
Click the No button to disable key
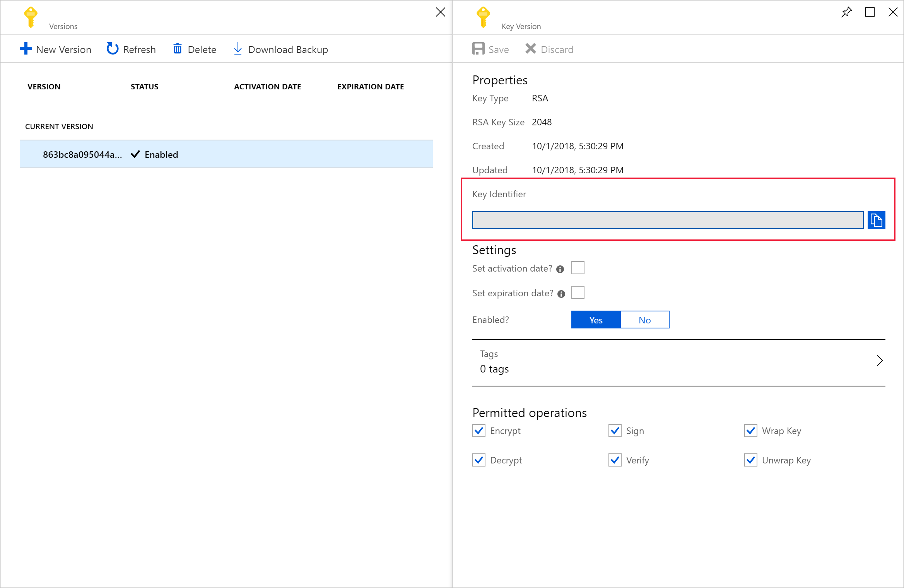click(x=645, y=320)
